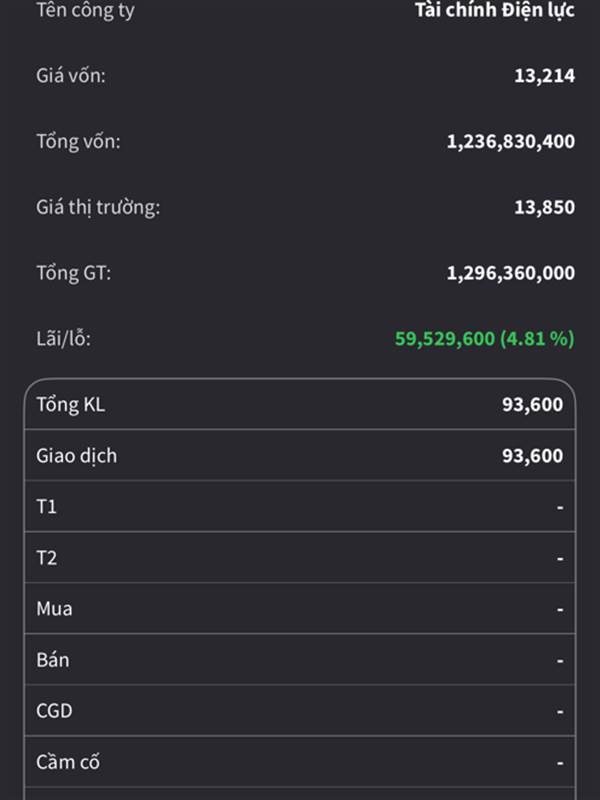Screen dimensions: 600x800
Task: Tap the green profit figure 59,529,600 (4.81 %)
Action: [x=484, y=339]
